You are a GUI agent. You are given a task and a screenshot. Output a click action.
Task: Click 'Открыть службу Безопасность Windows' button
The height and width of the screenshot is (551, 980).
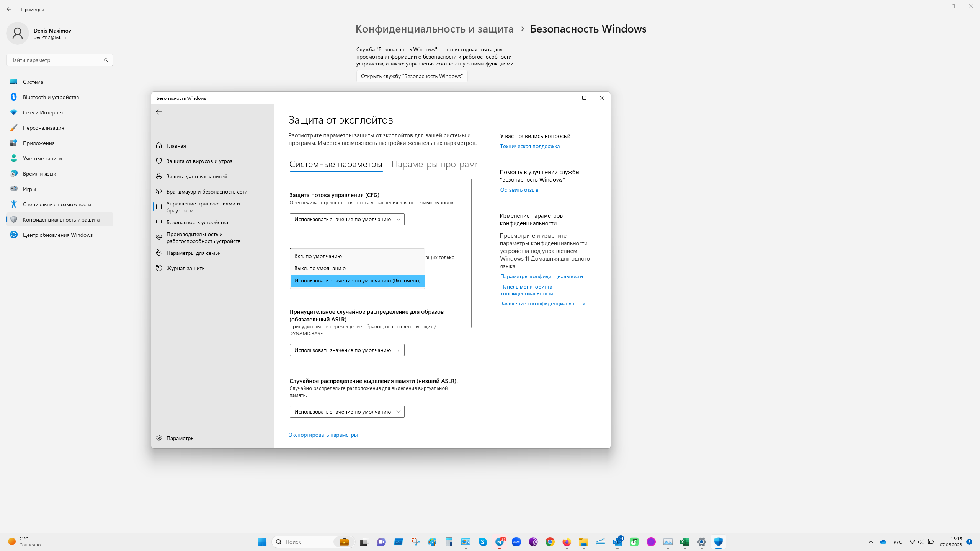point(412,76)
